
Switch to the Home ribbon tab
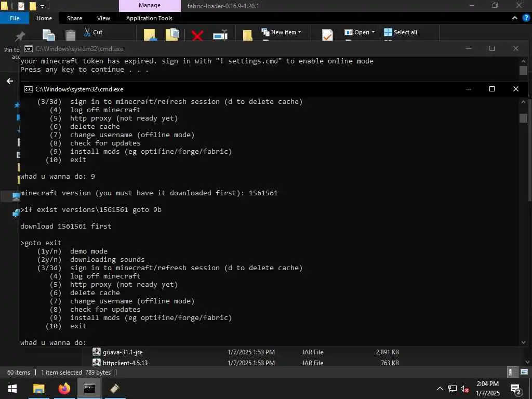(44, 18)
